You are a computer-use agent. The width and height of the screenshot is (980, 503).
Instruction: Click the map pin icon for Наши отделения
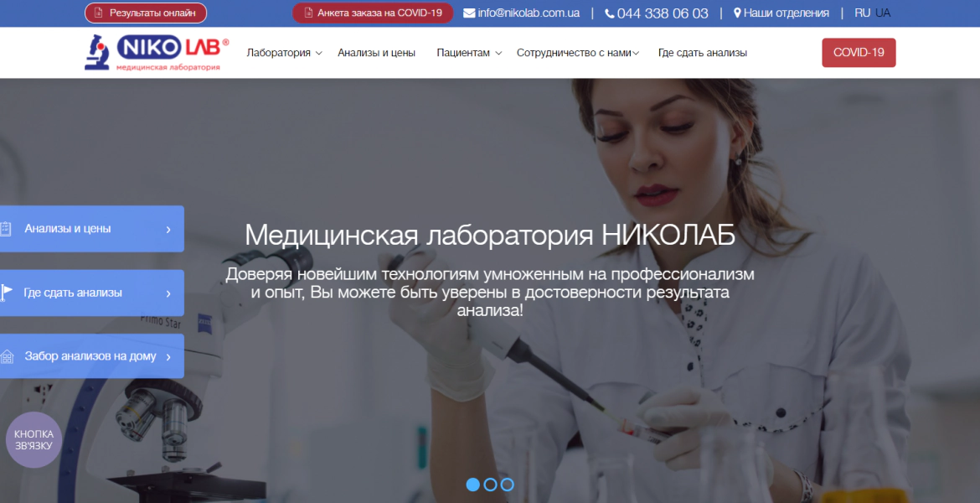[x=737, y=13]
